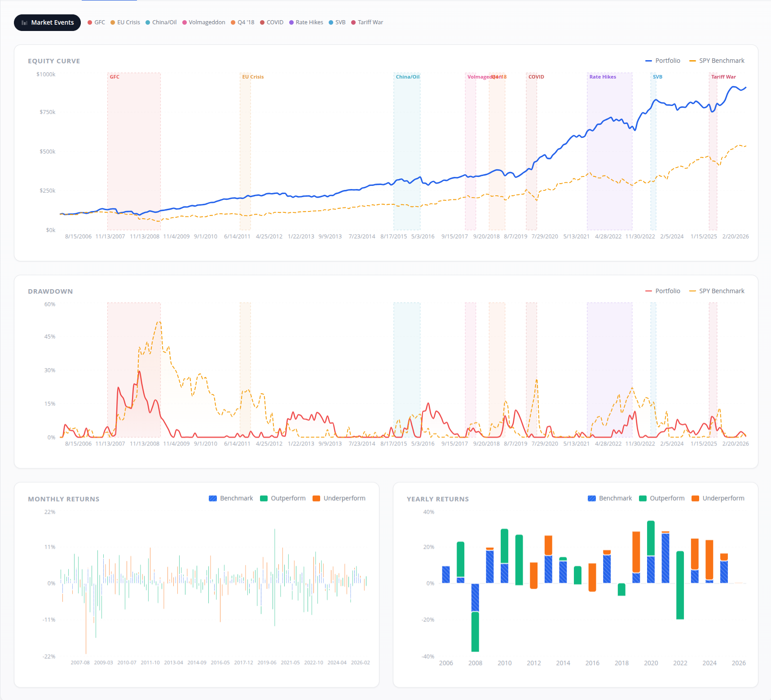This screenshot has height=700, width=771.
Task: Toggle Outperform in Monthly Returns legend
Action: pyautogui.click(x=283, y=498)
